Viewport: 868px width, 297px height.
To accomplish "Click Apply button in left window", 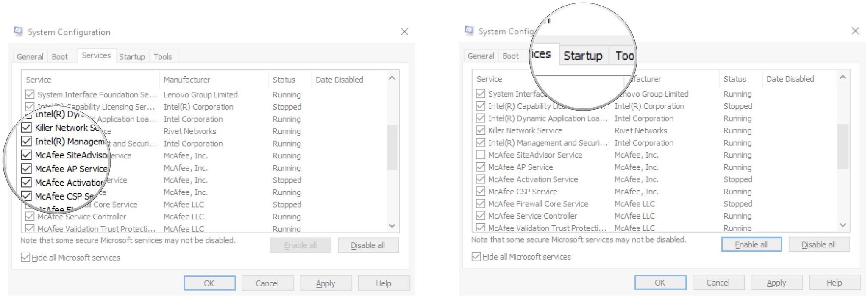I will (x=325, y=283).
